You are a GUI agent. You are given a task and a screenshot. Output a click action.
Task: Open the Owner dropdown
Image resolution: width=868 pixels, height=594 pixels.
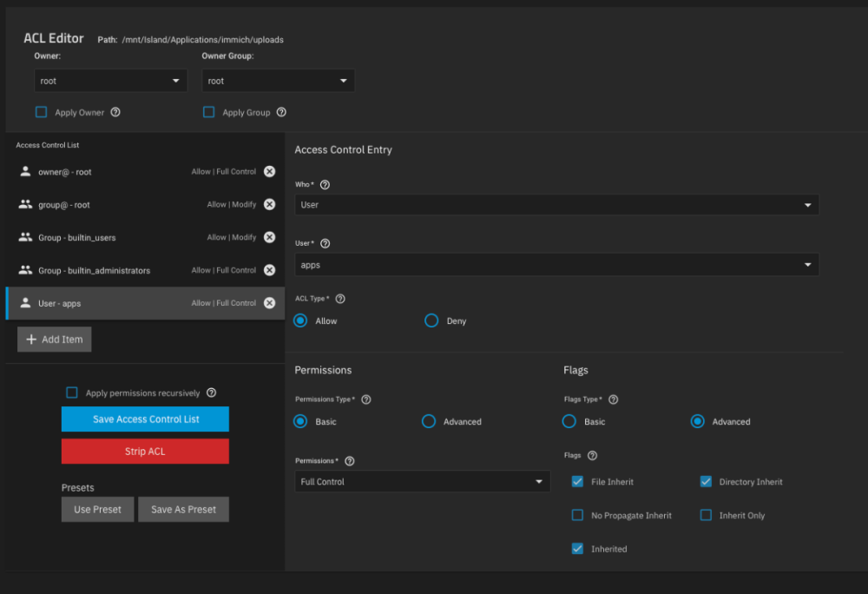[x=110, y=81]
